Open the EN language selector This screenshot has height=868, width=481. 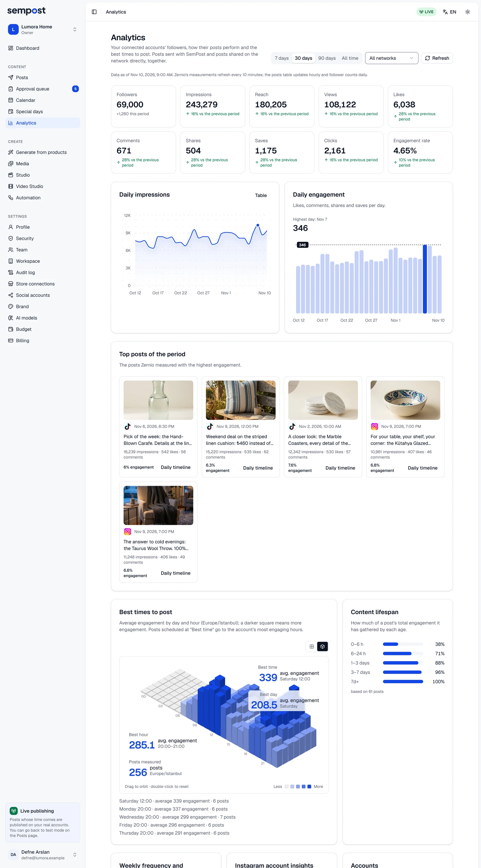[449, 12]
